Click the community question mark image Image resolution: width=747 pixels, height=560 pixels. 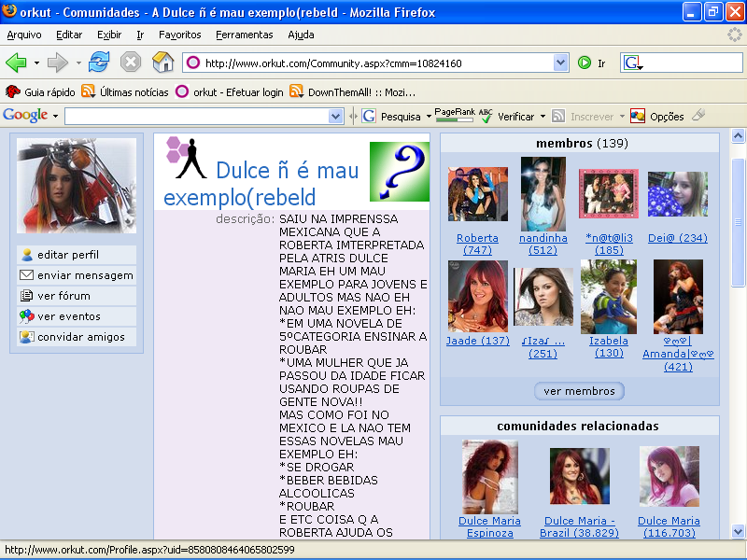[400, 172]
